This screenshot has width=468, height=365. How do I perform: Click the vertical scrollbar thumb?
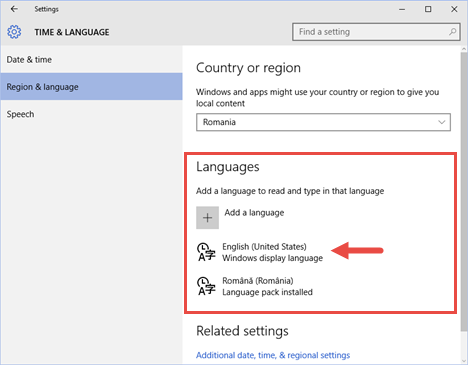tap(464, 192)
